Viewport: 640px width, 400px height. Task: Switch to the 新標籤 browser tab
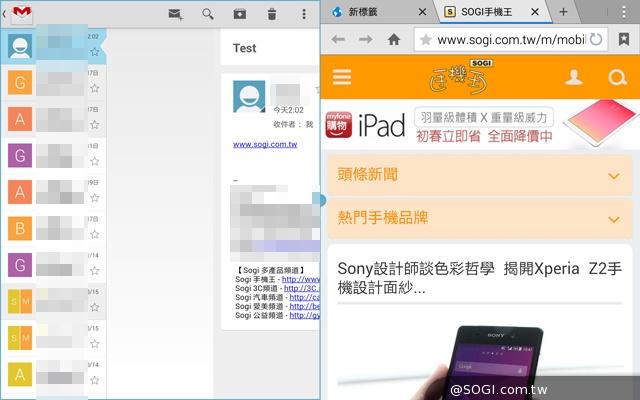(x=372, y=12)
